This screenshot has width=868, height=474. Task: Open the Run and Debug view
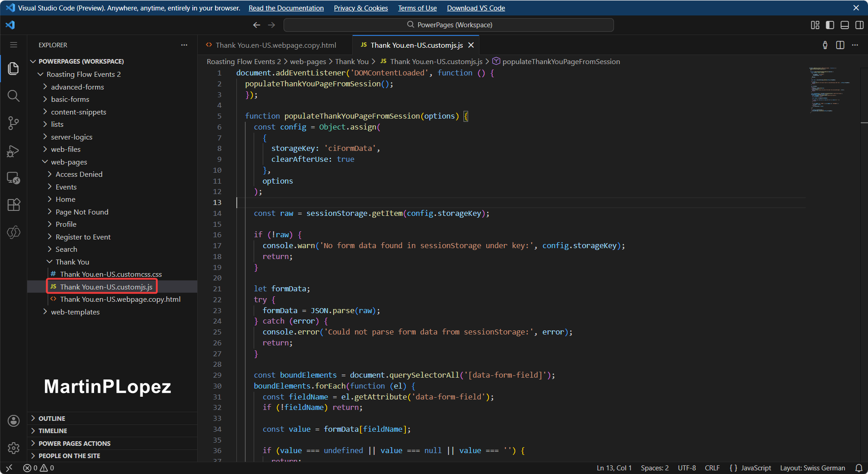point(14,151)
